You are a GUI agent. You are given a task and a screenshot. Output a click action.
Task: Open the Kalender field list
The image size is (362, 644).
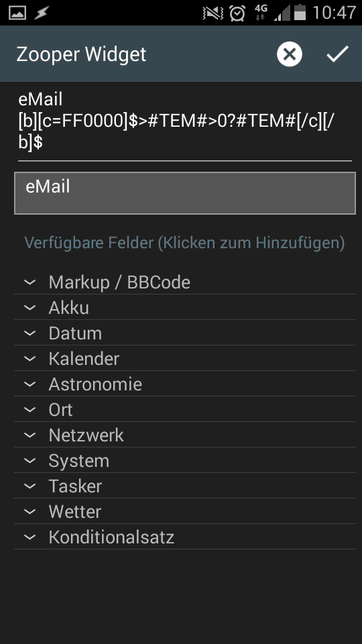[185, 358]
